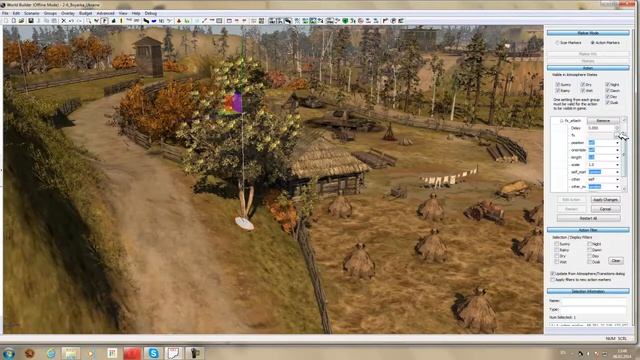Toggle Wet under Visible in Atmosphere States
This screenshot has width=640, height=360.
coord(583,91)
